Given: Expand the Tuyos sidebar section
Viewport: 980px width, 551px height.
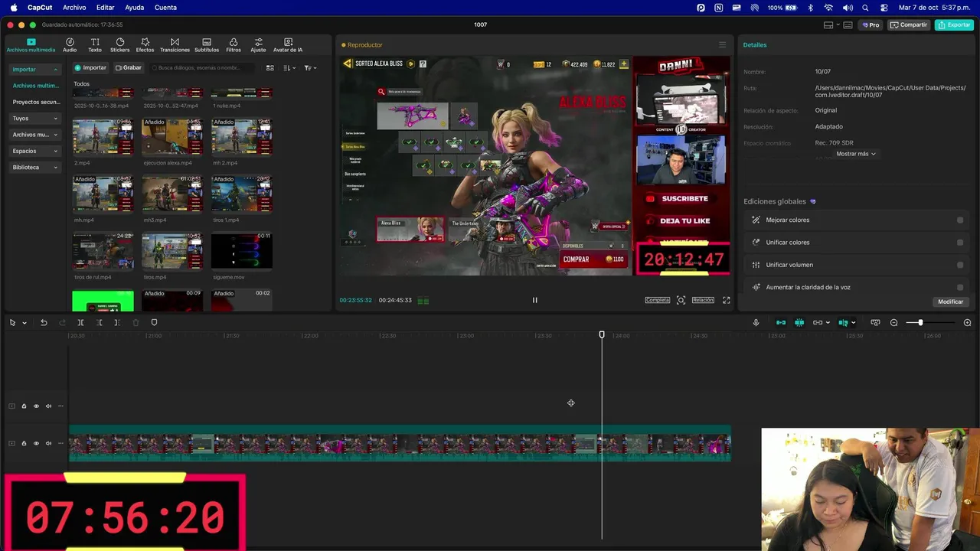Looking at the screenshot, I should point(55,119).
